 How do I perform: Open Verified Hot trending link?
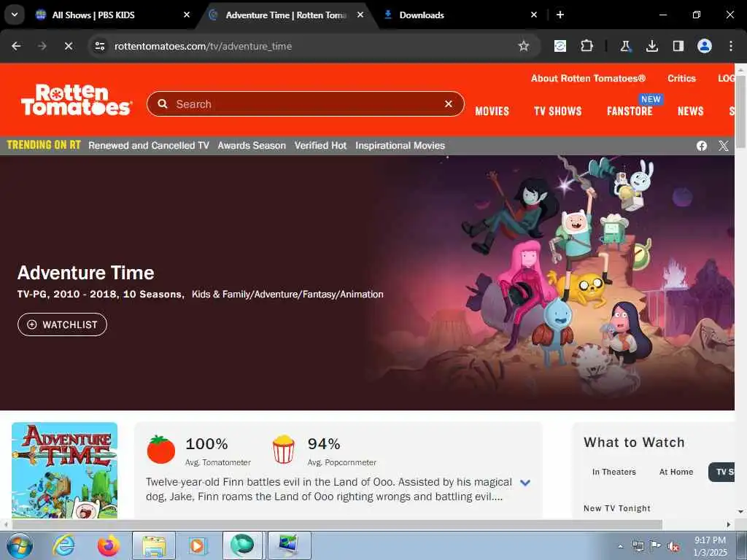(x=321, y=146)
